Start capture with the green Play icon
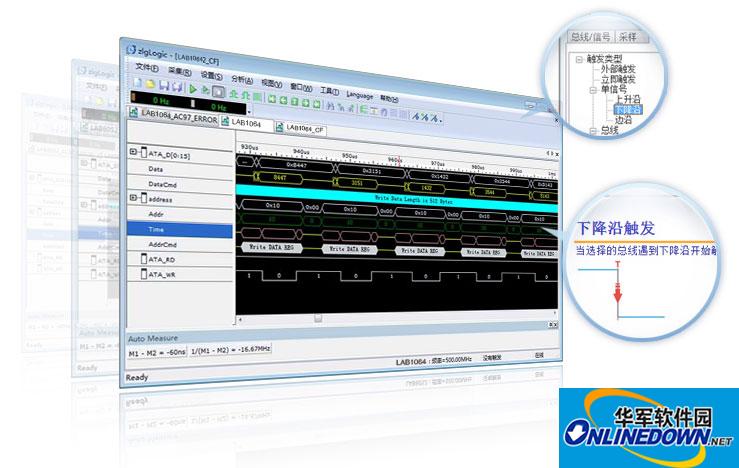 pyautogui.click(x=193, y=89)
